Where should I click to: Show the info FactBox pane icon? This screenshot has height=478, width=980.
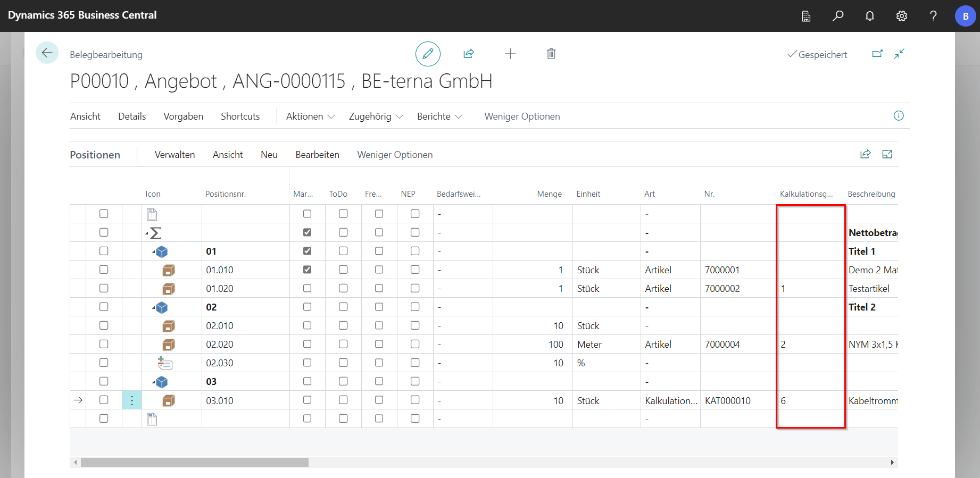coord(899,116)
